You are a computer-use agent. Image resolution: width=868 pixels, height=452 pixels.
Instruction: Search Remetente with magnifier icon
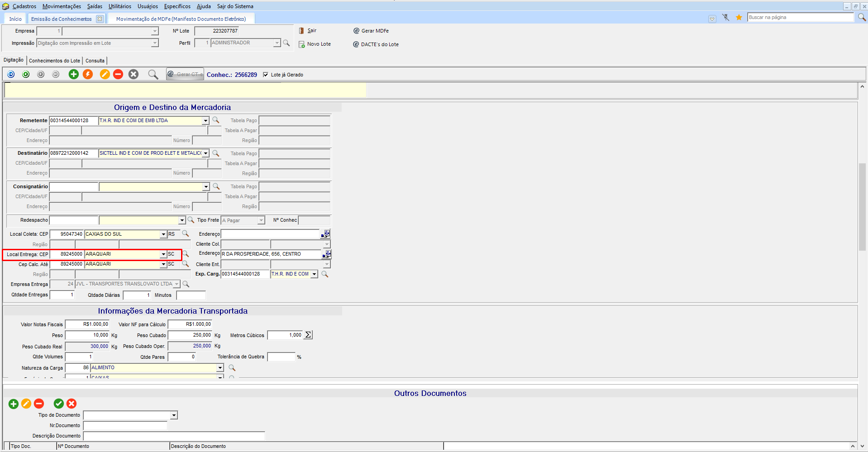pos(216,120)
